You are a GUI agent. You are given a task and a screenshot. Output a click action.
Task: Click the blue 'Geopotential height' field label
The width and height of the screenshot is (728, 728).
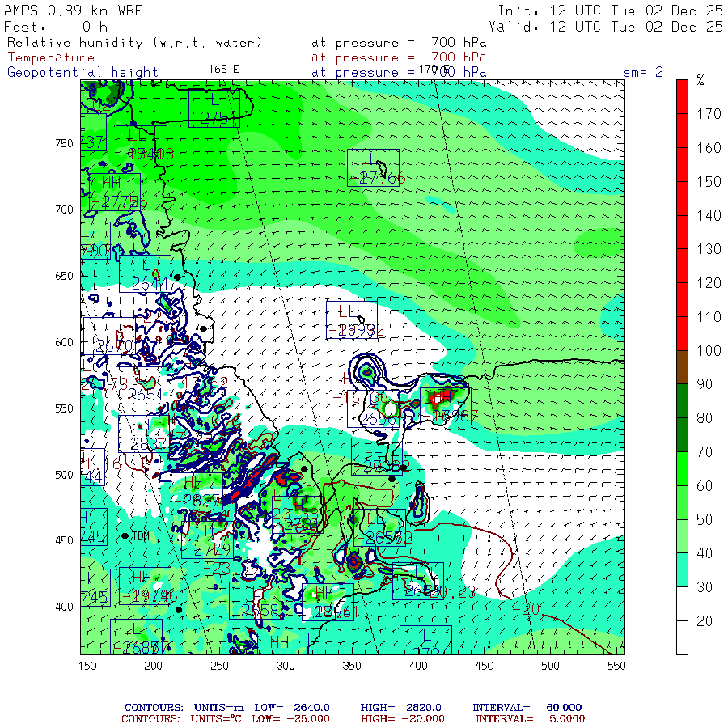[83, 73]
